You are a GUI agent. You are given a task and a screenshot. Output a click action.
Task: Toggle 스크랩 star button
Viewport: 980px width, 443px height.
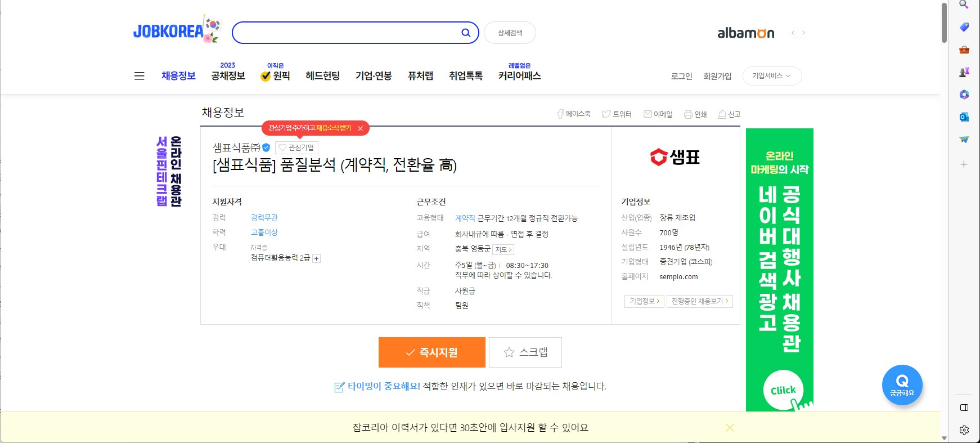coord(525,352)
